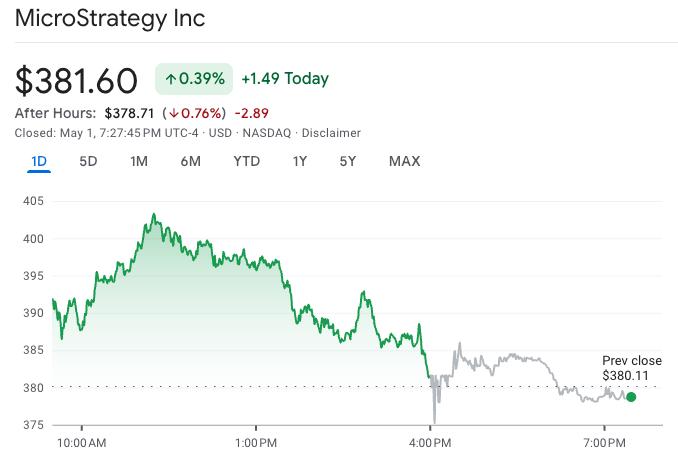Viewport: 678px width, 455px height.
Task: Switch to the 1Y chart view
Action: pyautogui.click(x=300, y=161)
